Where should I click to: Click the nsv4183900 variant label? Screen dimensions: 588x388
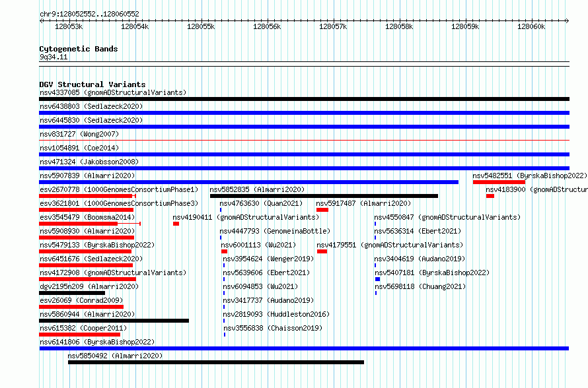coord(536,189)
